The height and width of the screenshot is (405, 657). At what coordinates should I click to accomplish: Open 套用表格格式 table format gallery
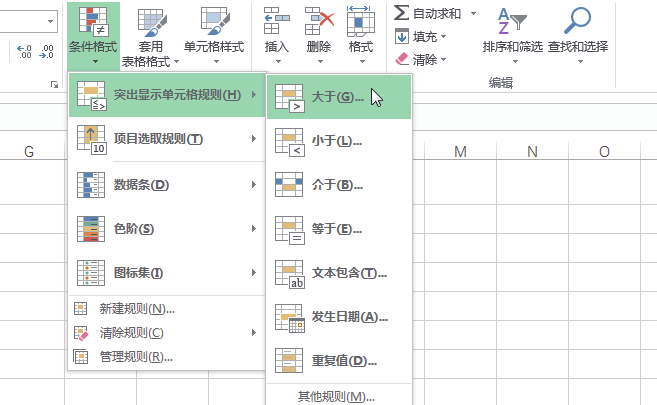[x=150, y=36]
